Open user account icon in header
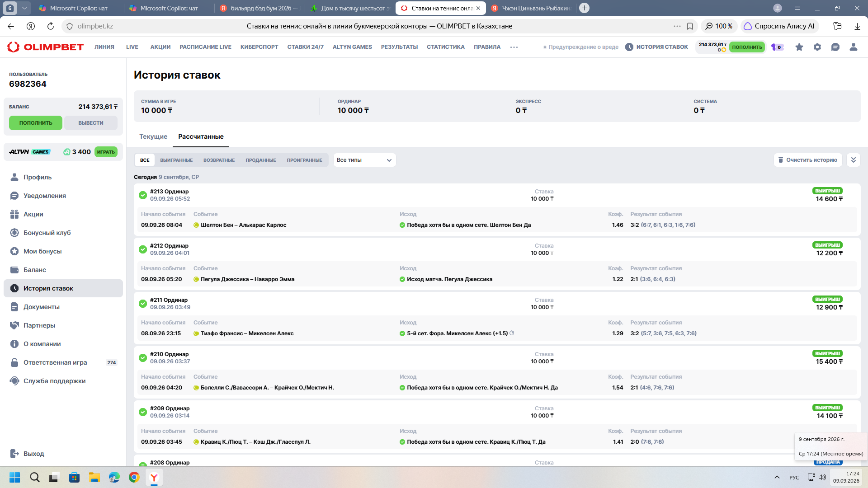 tap(854, 47)
